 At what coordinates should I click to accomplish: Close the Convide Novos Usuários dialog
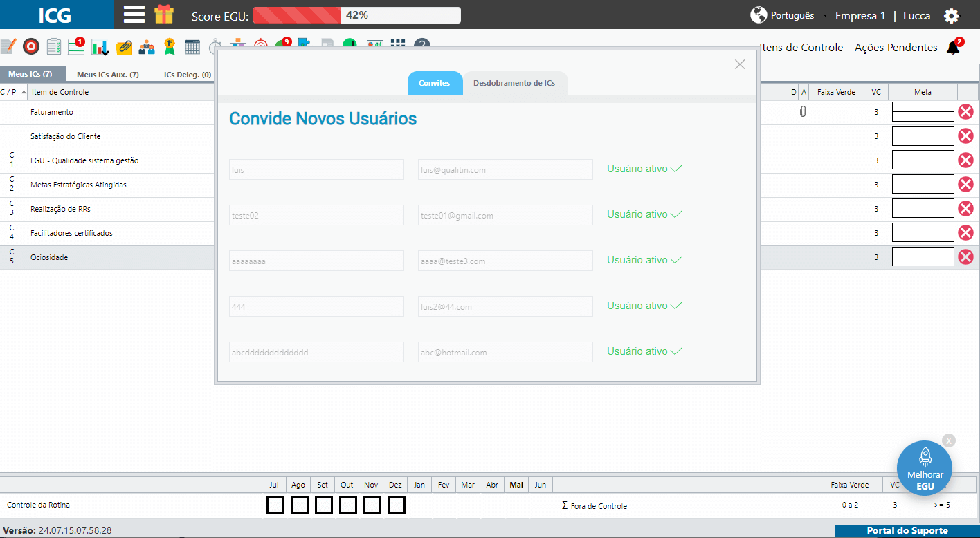click(x=740, y=64)
